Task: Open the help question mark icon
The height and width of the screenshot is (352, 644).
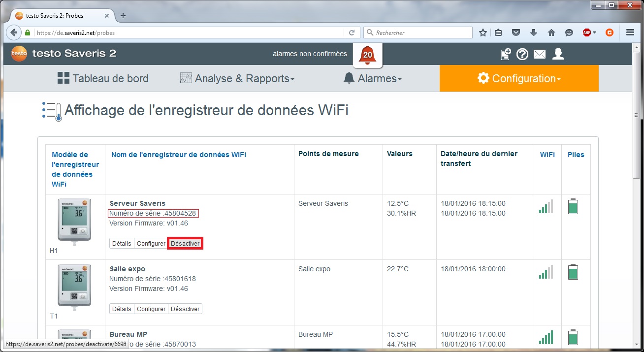Action: [522, 54]
